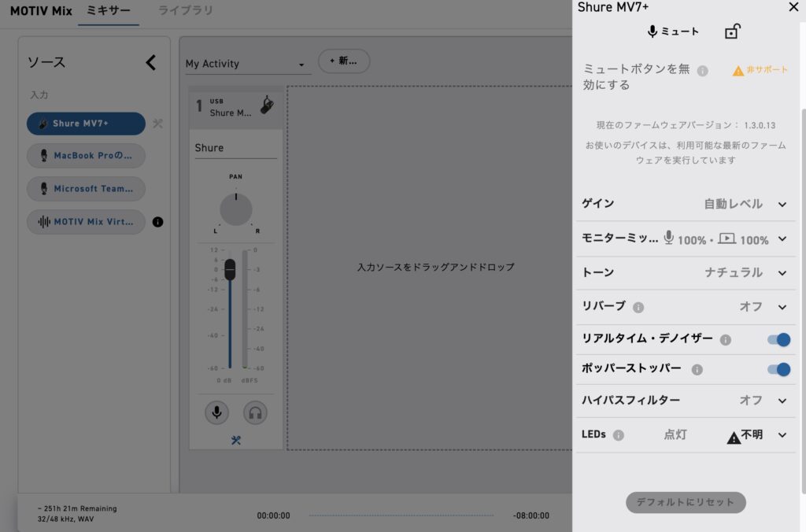This screenshot has height=532, width=806.
Task: Click the デフォルトにリセット button
Action: click(686, 502)
